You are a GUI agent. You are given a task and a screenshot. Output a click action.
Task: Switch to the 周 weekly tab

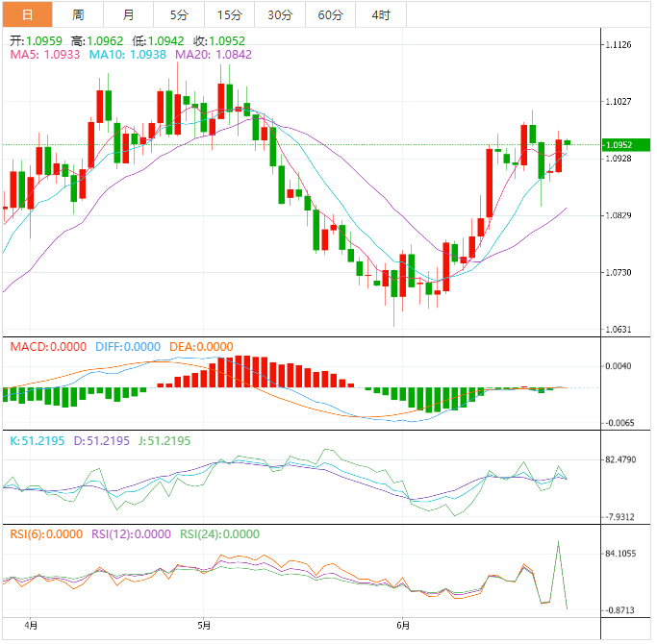78,14
